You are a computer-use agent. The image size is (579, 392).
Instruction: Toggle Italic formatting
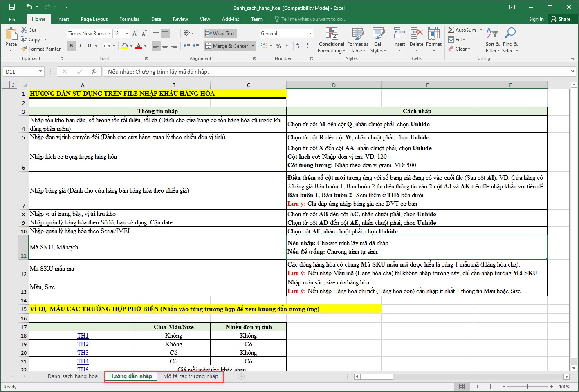(x=80, y=46)
